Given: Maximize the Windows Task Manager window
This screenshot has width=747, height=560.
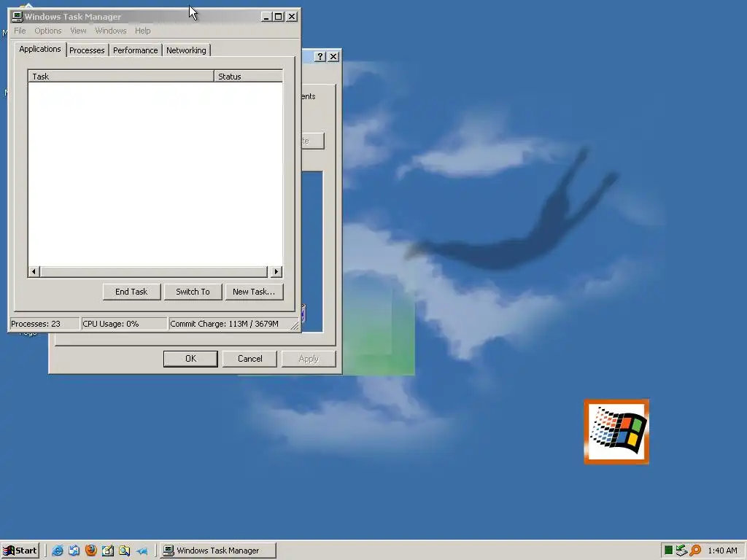Looking at the screenshot, I should point(278,17).
